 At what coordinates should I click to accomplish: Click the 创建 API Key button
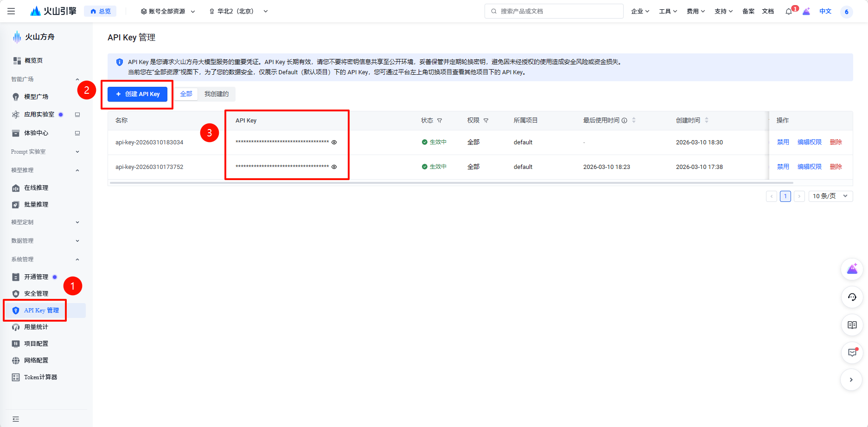[x=138, y=94]
